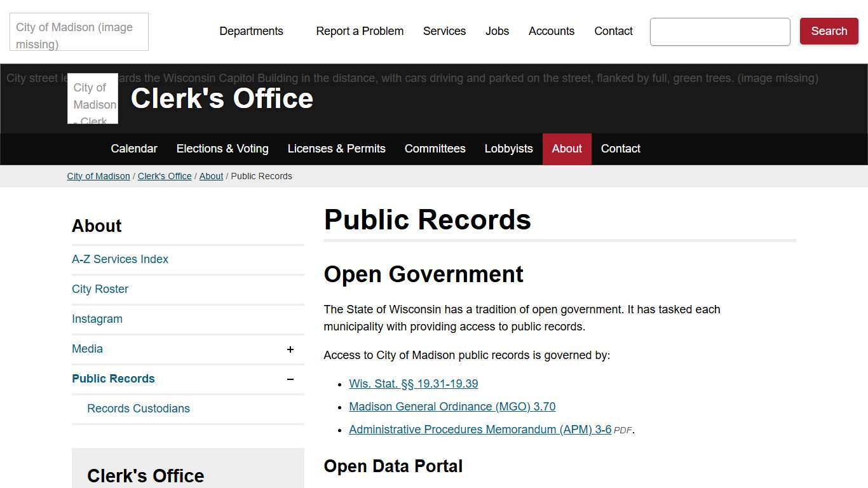Download the Administrative Procedures Memorandum (APM) 3-6 PDF

coord(479,430)
